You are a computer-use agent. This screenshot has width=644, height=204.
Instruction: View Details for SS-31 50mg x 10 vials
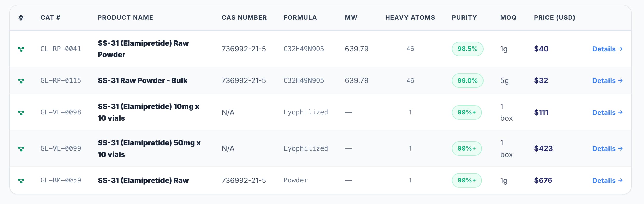coord(607,149)
